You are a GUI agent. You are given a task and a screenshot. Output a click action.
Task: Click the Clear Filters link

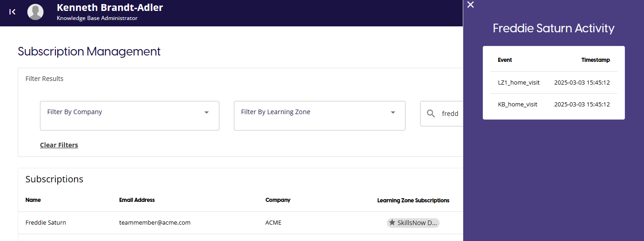(59, 145)
